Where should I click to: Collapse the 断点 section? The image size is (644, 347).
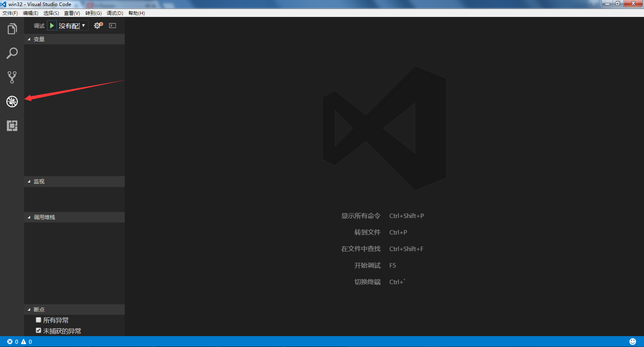pyautogui.click(x=74, y=310)
